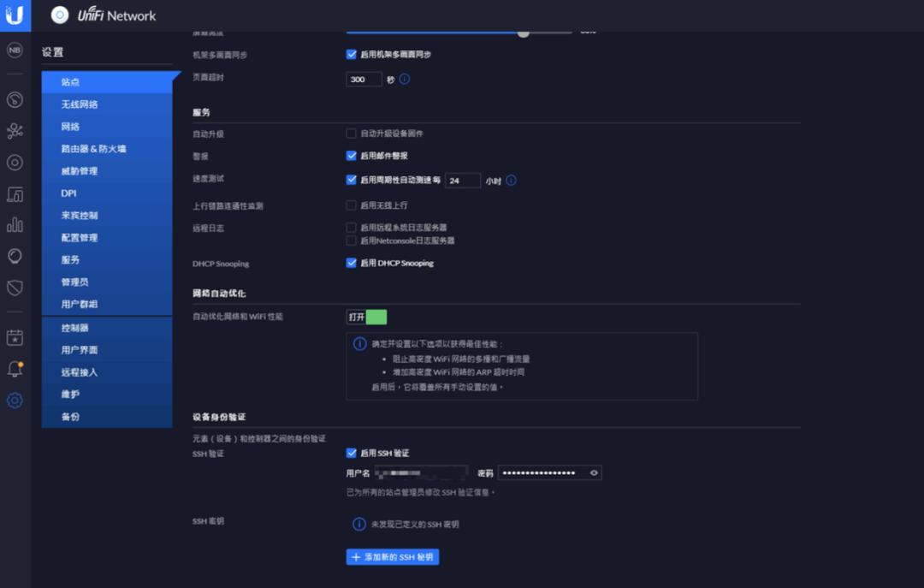Uncheck the 启用 DHCP Snooping option

[x=351, y=263]
